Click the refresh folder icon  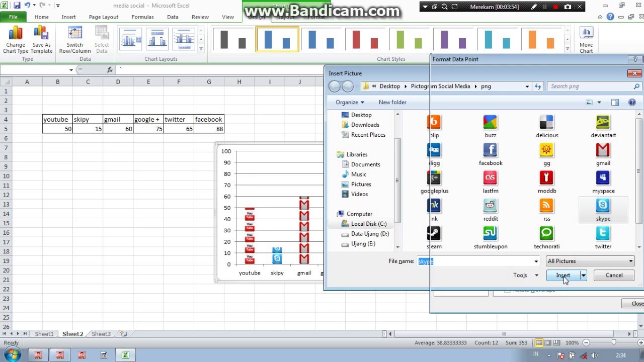(x=538, y=86)
